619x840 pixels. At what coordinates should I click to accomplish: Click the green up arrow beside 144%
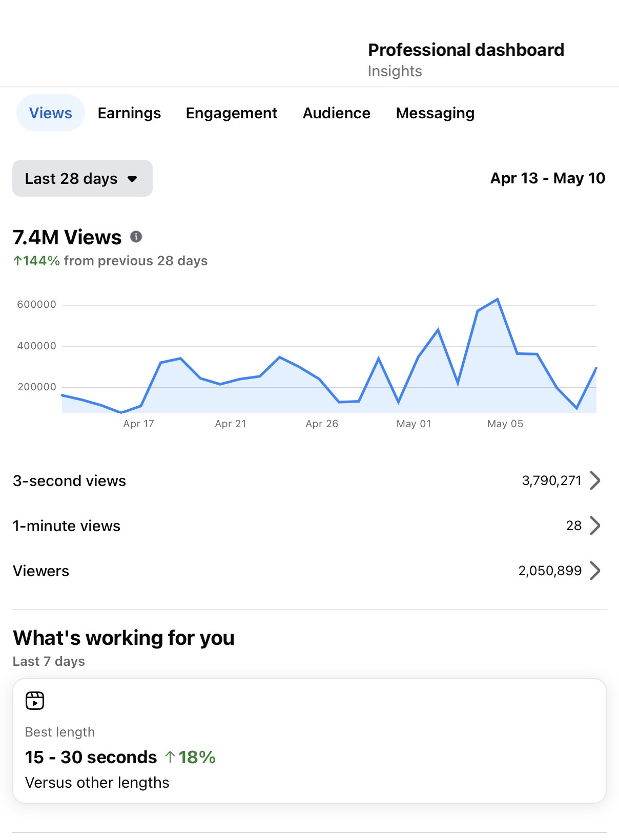click(x=17, y=261)
